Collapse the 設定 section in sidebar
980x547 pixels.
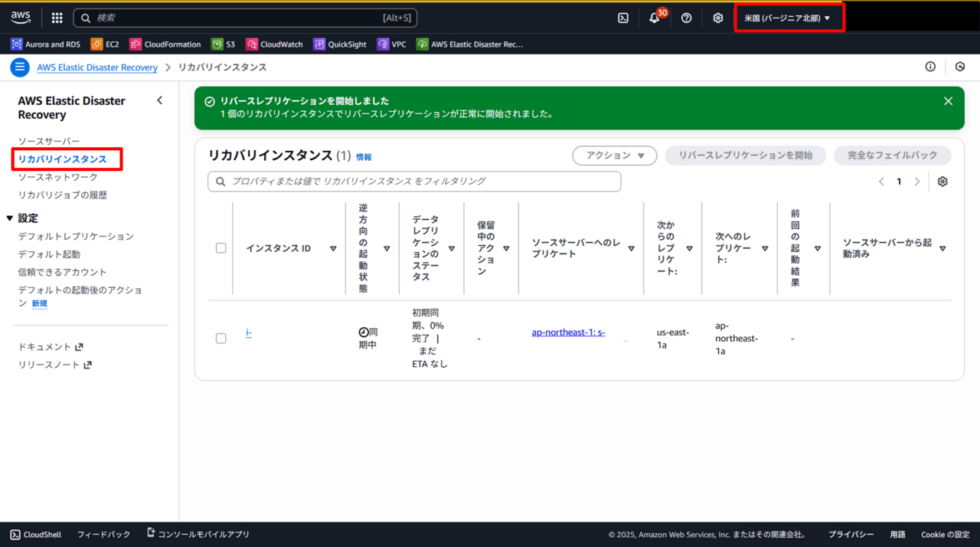pos(10,218)
